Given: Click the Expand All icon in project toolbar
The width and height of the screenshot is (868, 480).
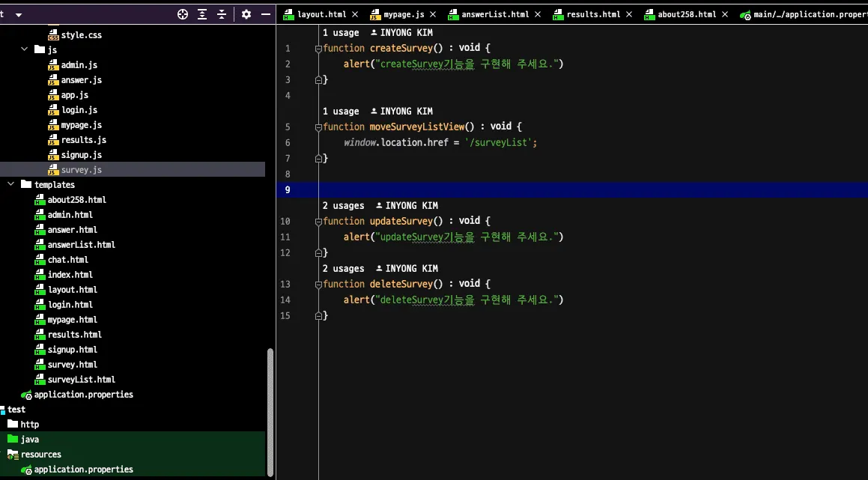Looking at the screenshot, I should tap(202, 14).
